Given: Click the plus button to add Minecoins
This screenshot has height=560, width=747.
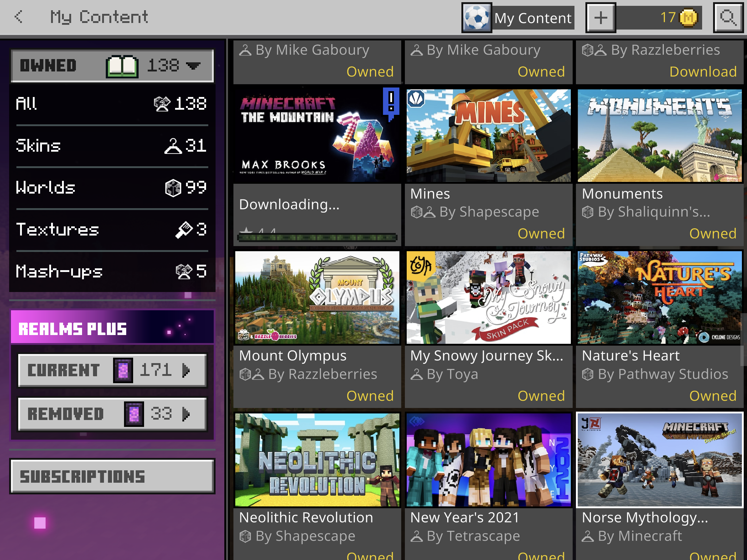Looking at the screenshot, I should pos(601,17).
